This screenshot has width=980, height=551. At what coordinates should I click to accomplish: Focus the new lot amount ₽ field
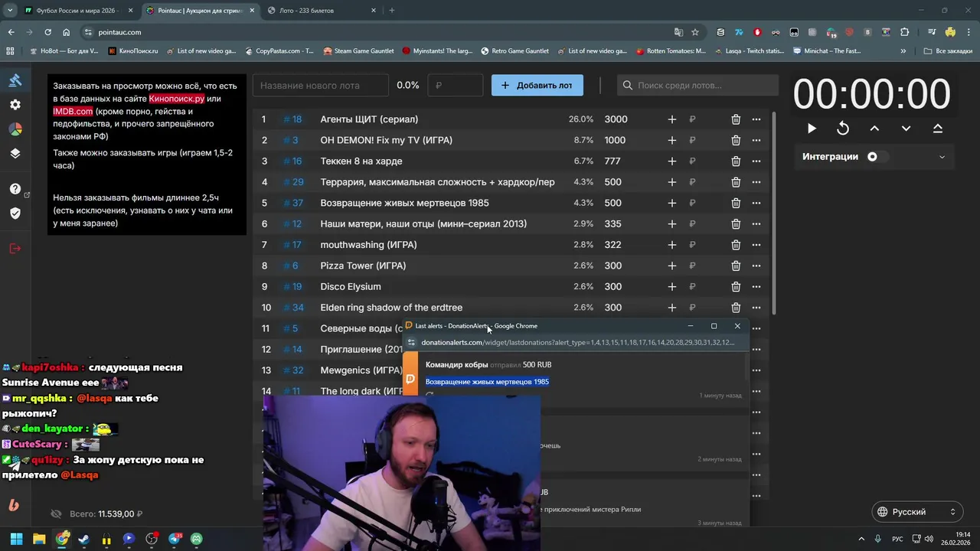pos(456,85)
